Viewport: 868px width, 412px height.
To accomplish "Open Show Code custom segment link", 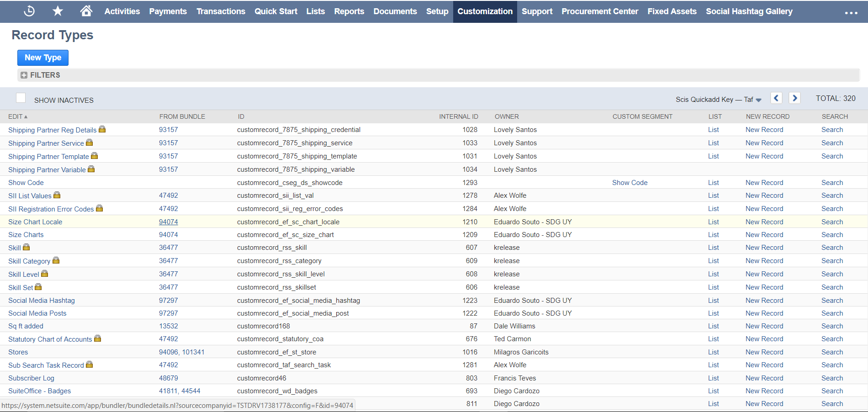I will (x=630, y=182).
